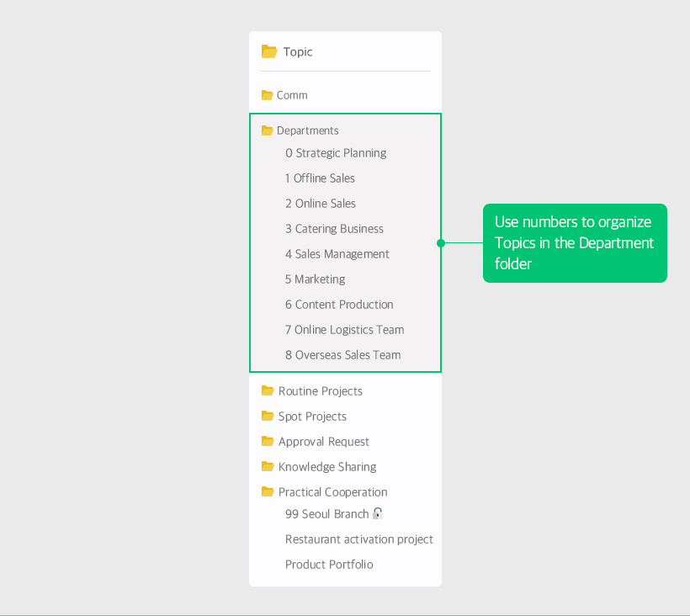Viewport: 690px width, 616px height.
Task: Open 2 Online Sales topic
Action: coord(321,204)
